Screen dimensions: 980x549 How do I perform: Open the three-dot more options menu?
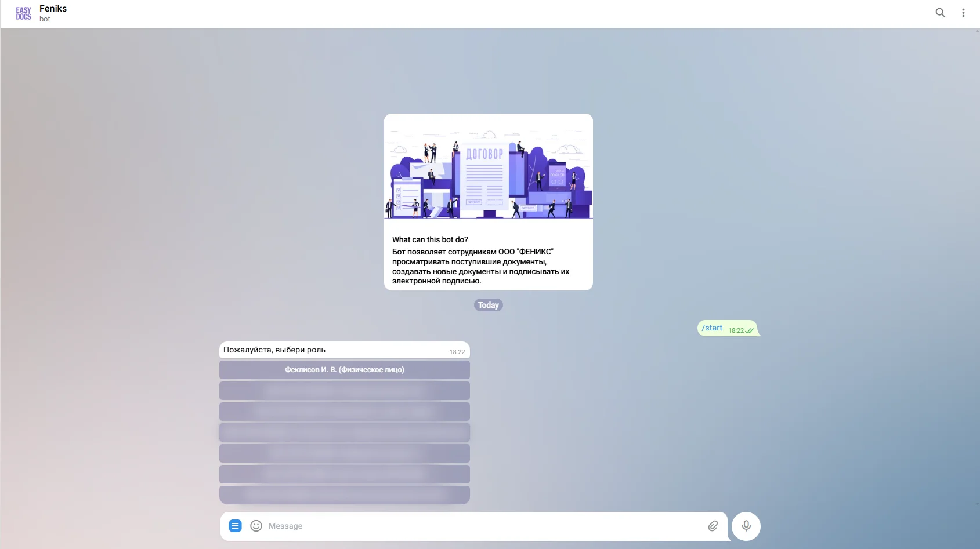(x=963, y=13)
